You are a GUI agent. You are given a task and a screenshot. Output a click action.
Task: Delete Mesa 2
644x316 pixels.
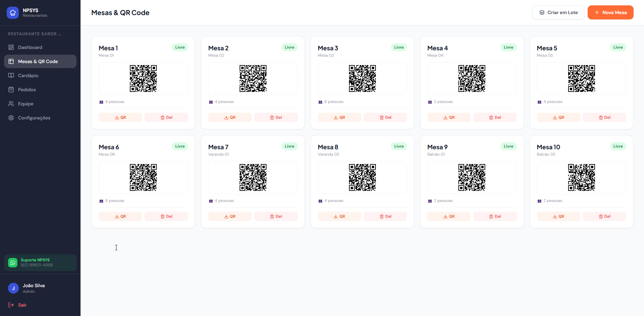[276, 117]
